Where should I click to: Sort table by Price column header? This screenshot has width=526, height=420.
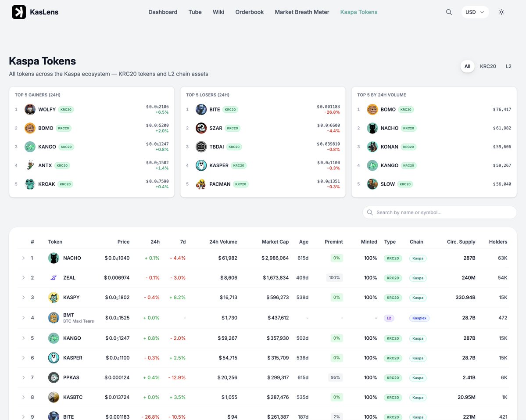(x=123, y=242)
